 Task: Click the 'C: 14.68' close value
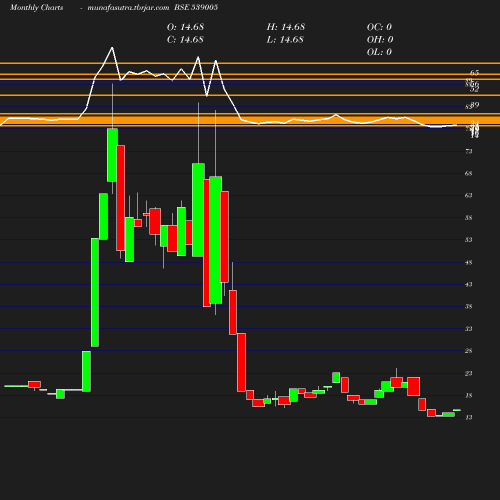pos(185,40)
